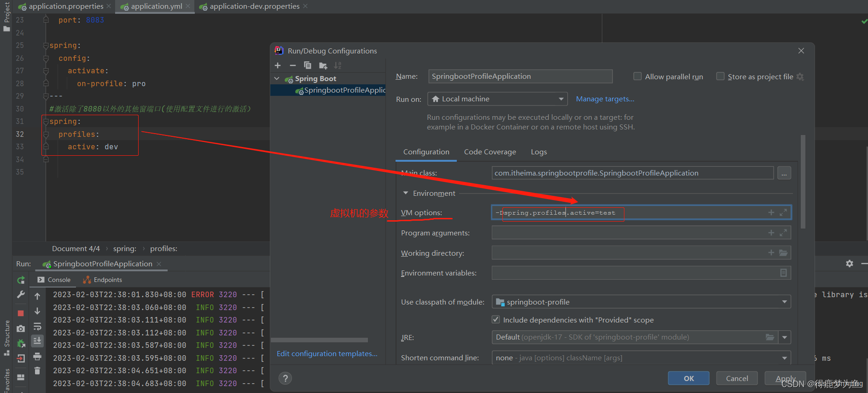Open JRE dropdown arrow

click(x=785, y=337)
